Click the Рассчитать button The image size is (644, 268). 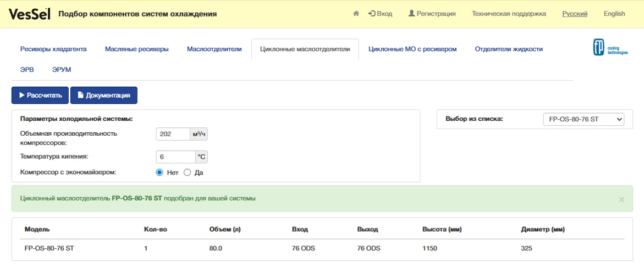pos(40,95)
